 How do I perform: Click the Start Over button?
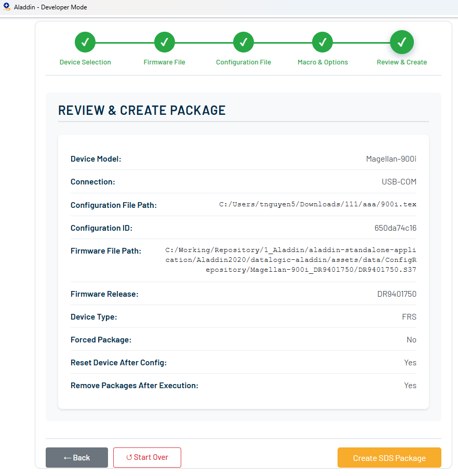(x=147, y=457)
